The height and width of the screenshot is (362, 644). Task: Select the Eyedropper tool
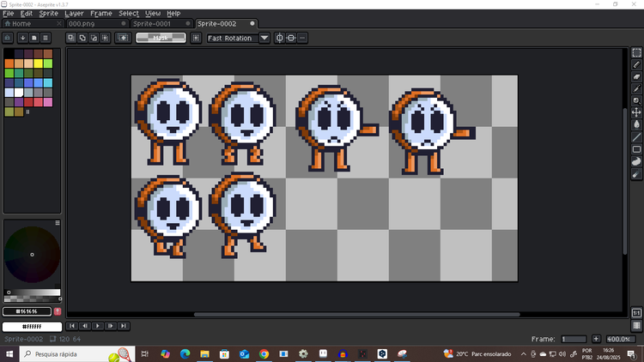coord(636,88)
